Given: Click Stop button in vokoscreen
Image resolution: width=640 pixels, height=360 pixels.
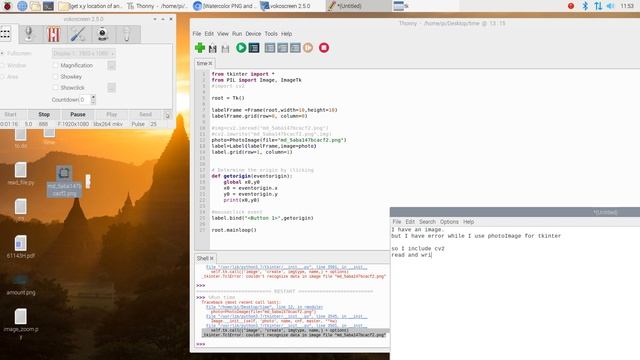Looking at the screenshot, I should pos(44,115).
